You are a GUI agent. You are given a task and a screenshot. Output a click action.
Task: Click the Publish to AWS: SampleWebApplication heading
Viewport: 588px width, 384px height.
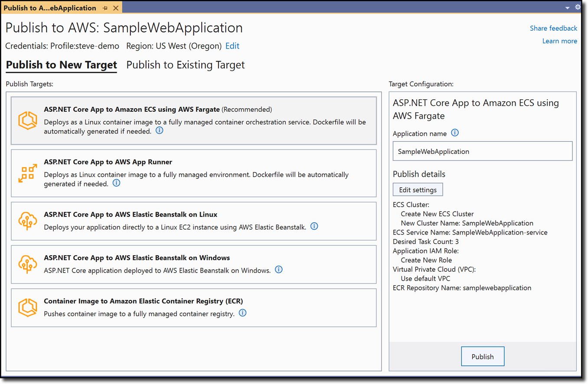pyautogui.click(x=124, y=28)
